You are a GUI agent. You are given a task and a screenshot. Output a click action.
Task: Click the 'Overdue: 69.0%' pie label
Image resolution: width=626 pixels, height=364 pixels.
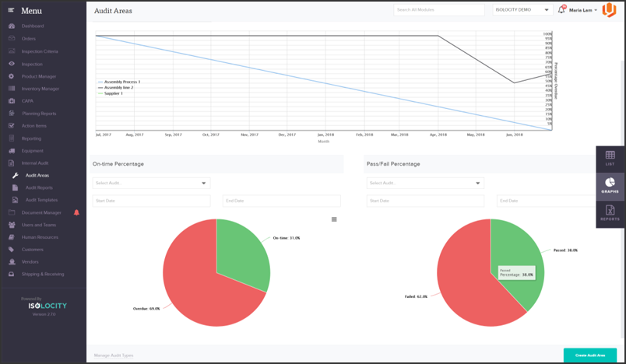tap(146, 309)
